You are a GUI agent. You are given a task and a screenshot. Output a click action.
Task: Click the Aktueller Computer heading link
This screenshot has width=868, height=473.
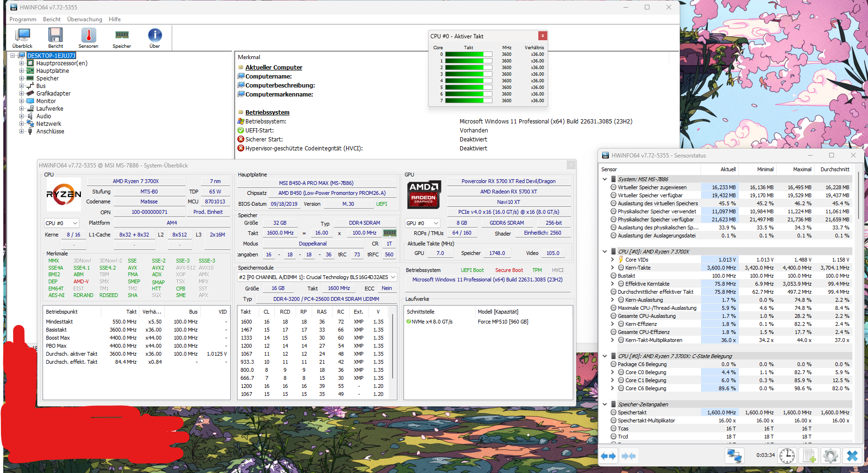(x=274, y=67)
